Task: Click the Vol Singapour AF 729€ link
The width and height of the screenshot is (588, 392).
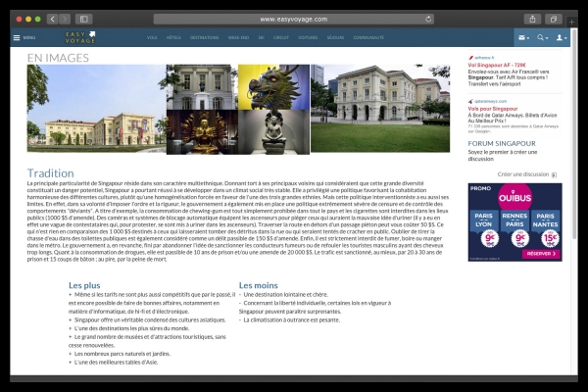Action: 500,63
